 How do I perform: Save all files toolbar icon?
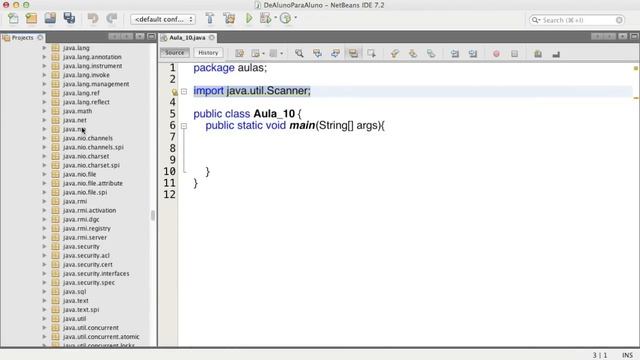pyautogui.click(x=69, y=18)
